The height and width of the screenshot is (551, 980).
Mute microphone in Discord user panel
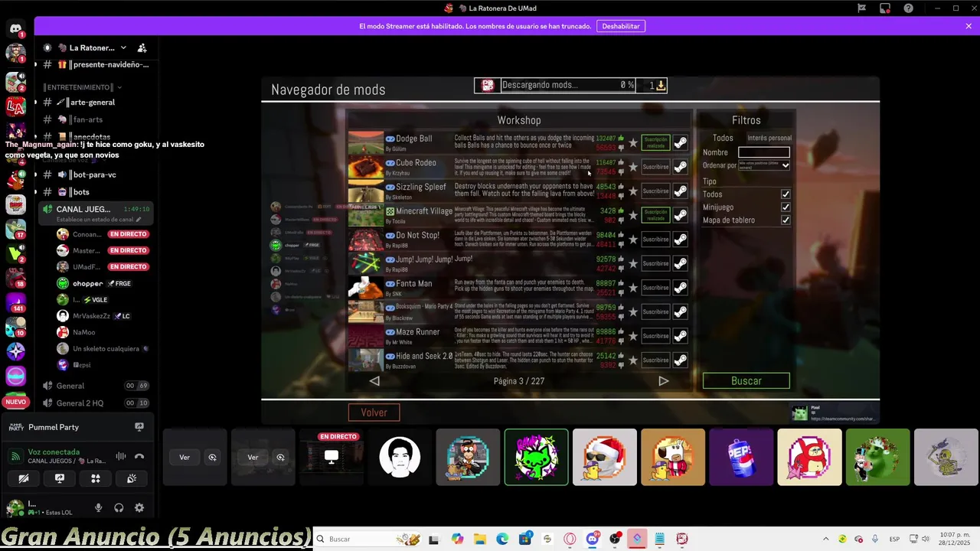pos(98,507)
